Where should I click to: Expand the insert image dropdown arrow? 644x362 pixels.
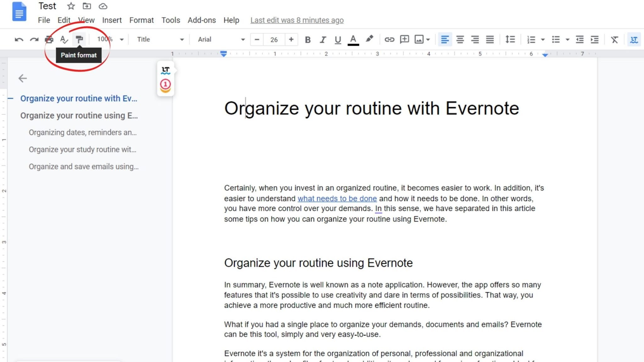pos(428,40)
